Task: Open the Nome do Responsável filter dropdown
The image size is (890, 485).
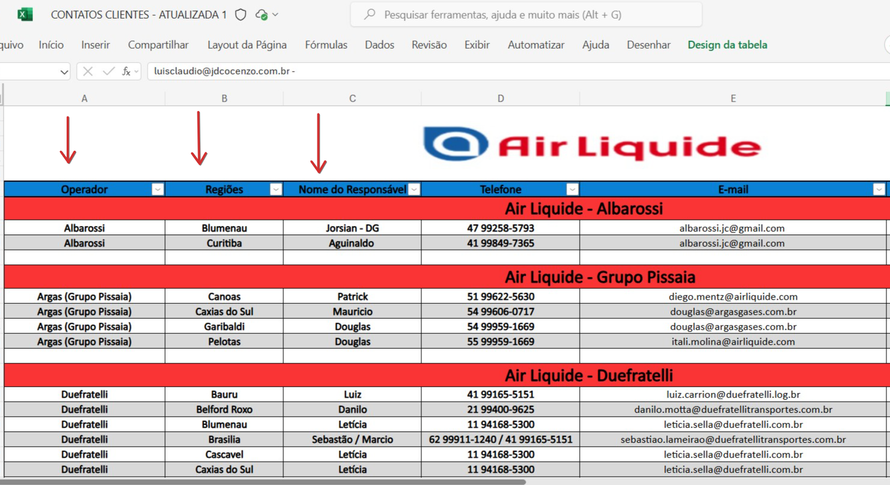Action: 414,190
